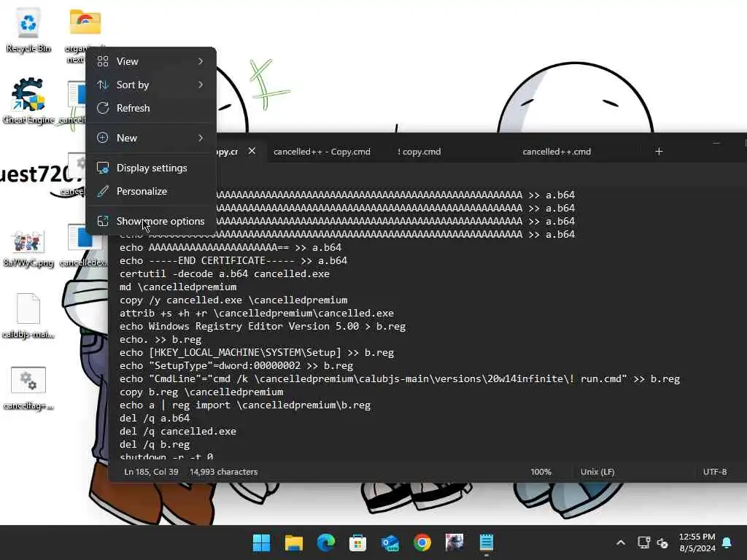
Task: Click the 14,993 characters count
Action: coord(223,472)
